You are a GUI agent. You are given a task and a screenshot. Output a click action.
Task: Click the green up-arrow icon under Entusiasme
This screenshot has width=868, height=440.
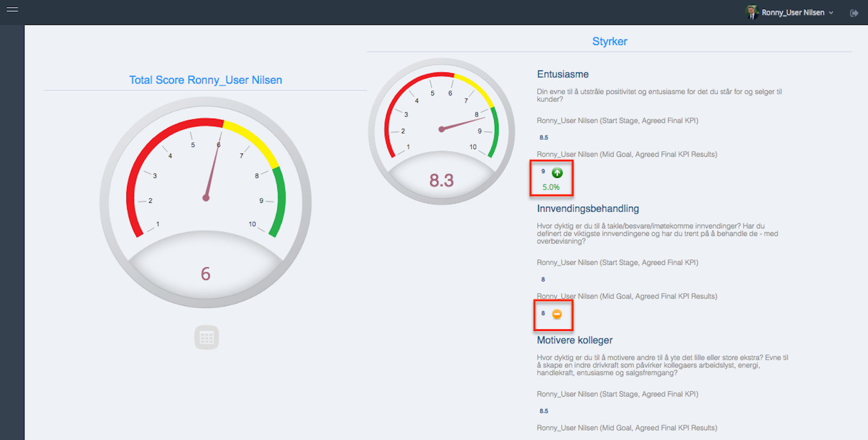coord(557,173)
